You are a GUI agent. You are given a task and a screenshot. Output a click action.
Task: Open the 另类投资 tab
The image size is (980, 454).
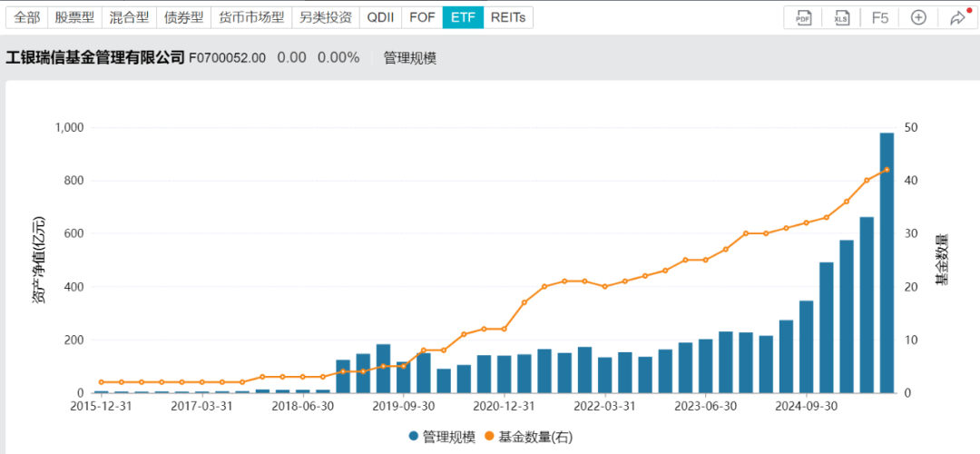tap(325, 17)
